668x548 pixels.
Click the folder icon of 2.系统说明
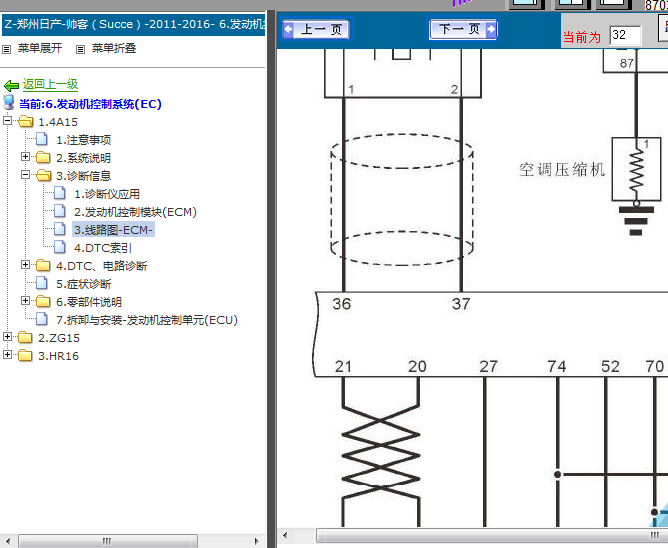(x=43, y=158)
